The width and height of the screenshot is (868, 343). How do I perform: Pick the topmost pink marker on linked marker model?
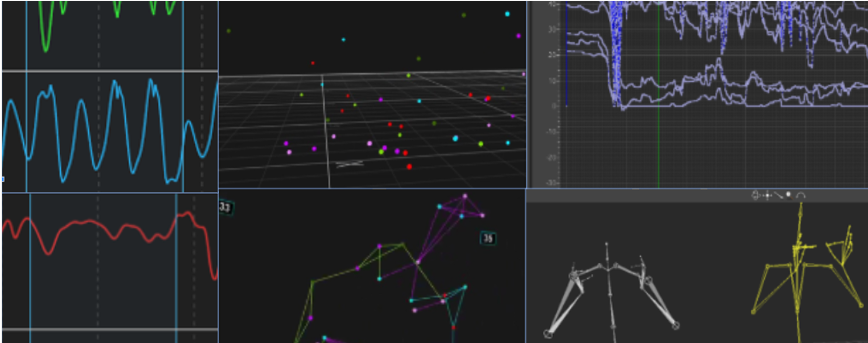[465, 196]
